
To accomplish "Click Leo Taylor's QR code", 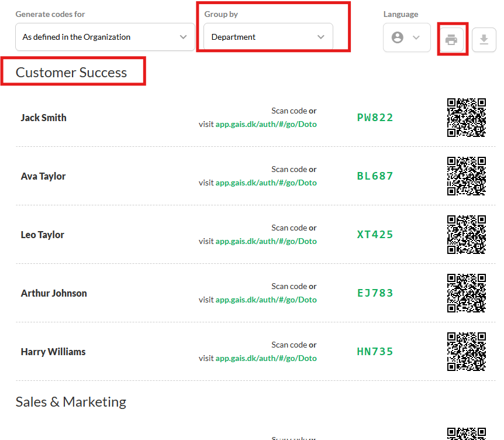I will click(467, 235).
